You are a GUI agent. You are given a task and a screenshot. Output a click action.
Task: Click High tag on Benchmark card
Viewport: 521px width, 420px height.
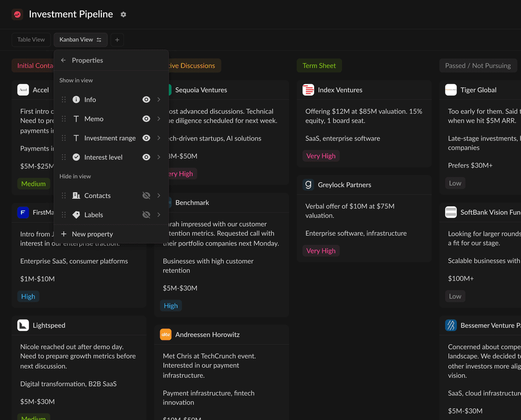(x=171, y=306)
